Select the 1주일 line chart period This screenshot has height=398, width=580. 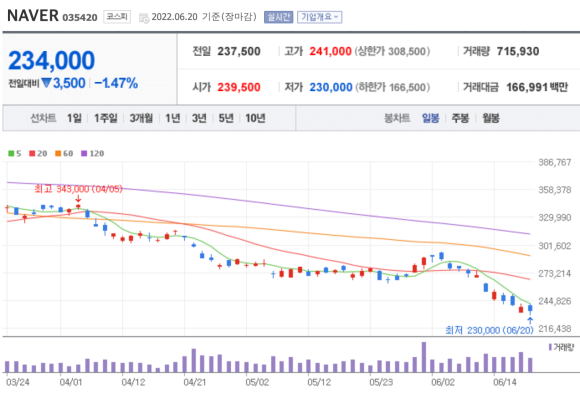pos(105,118)
